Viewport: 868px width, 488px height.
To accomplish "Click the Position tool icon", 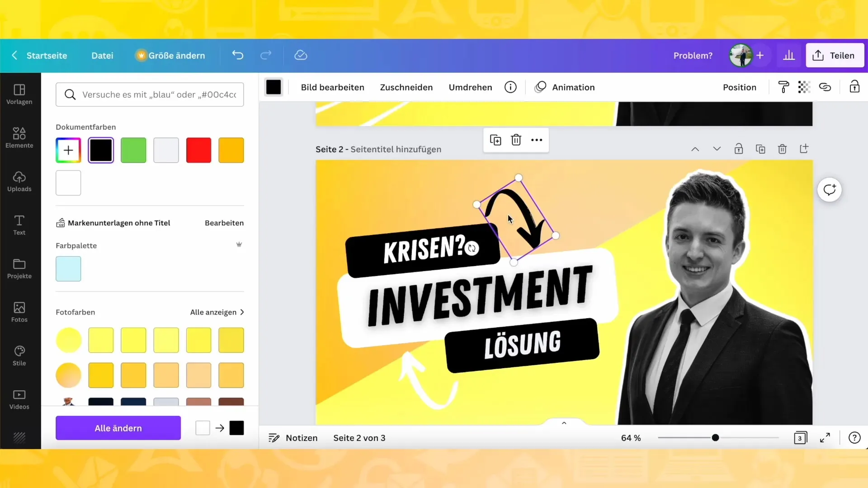I will point(740,88).
